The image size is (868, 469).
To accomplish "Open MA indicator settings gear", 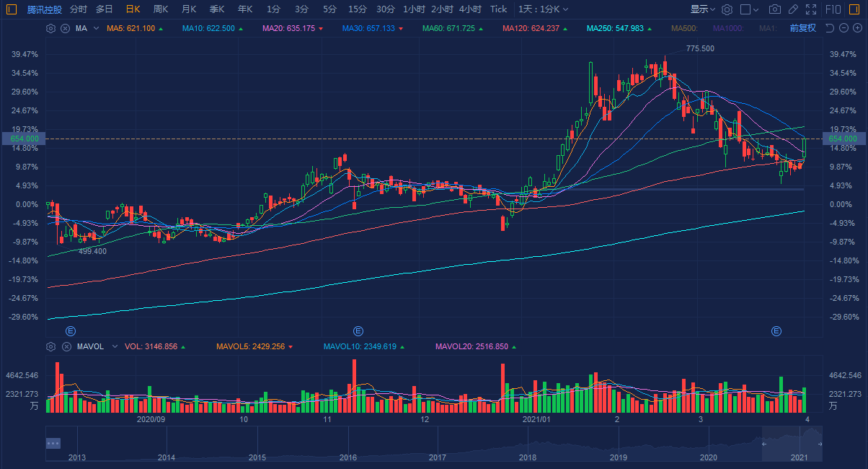I will (50, 28).
